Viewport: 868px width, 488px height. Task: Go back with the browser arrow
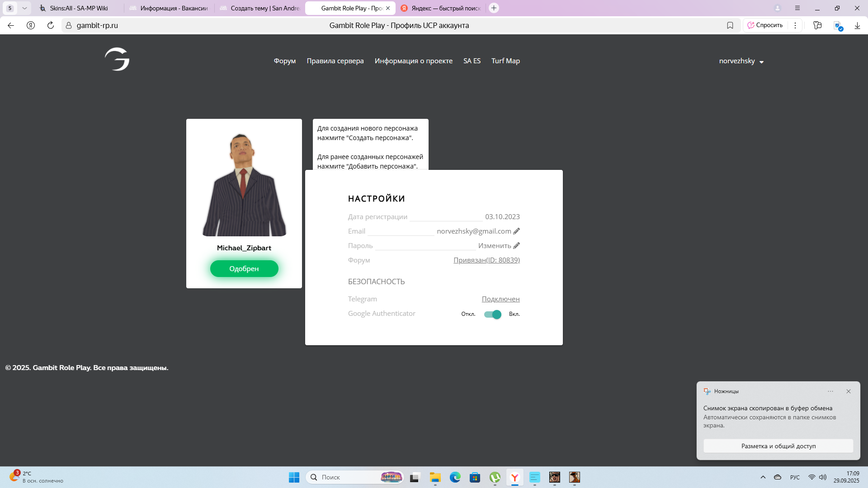[11, 25]
